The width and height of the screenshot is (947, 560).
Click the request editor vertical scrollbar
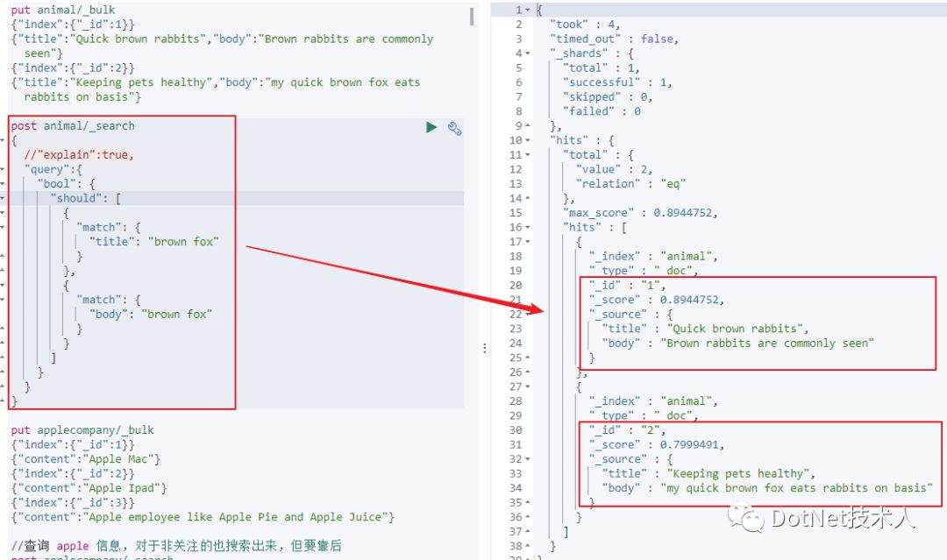(x=471, y=17)
